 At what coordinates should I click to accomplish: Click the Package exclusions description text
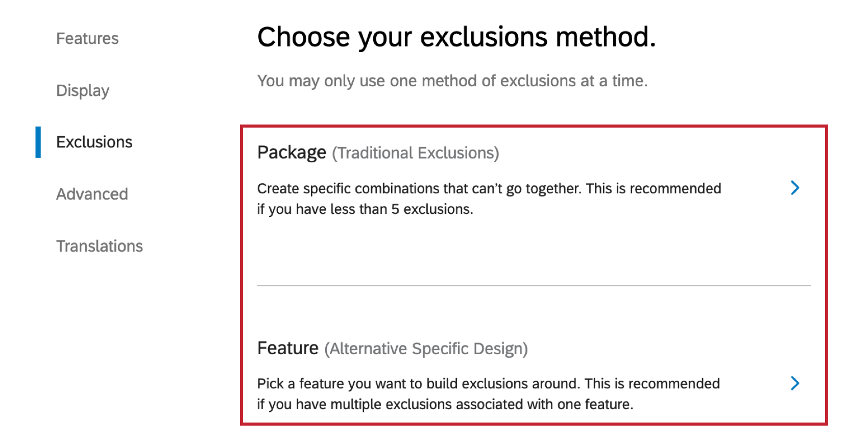pos(489,199)
